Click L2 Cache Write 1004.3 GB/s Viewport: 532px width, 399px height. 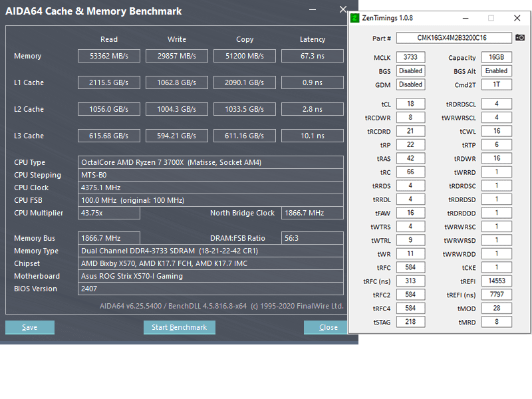point(177,109)
